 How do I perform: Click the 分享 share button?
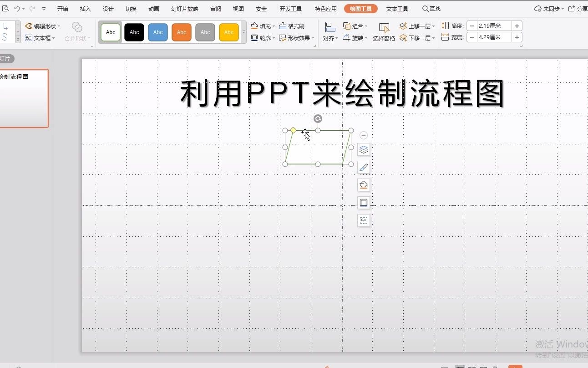pos(578,9)
